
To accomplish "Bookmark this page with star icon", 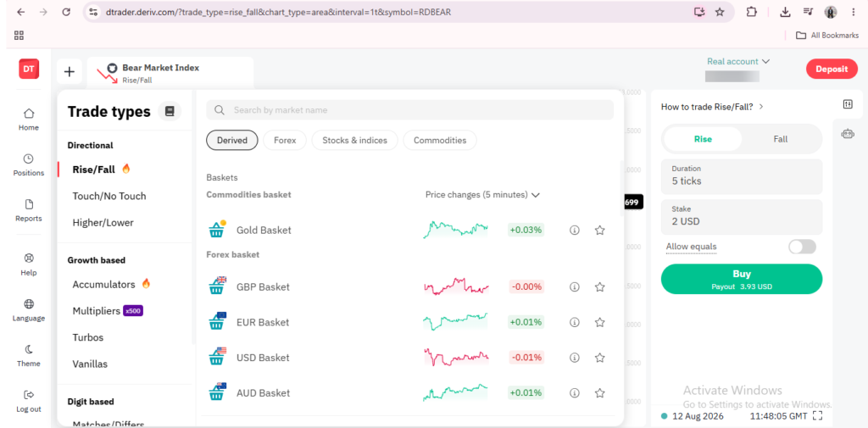I will 720,12.
